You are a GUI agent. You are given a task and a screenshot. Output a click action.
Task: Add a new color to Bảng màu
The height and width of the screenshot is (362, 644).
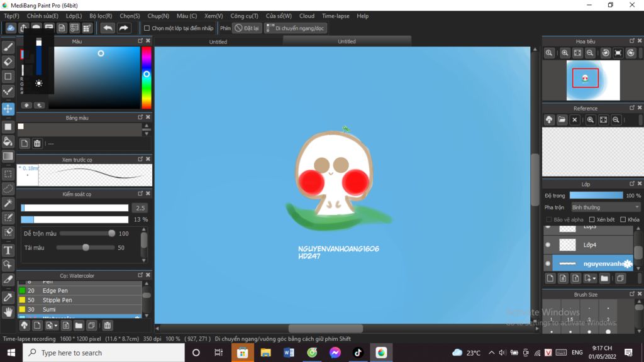pyautogui.click(x=25, y=143)
